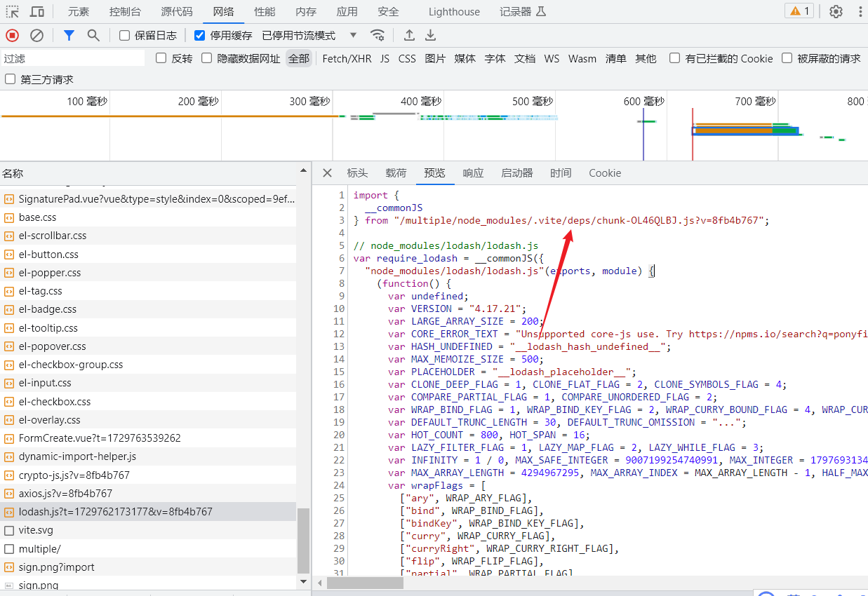Check the 第三方请求 checkbox
868x596 pixels.
tap(11, 79)
